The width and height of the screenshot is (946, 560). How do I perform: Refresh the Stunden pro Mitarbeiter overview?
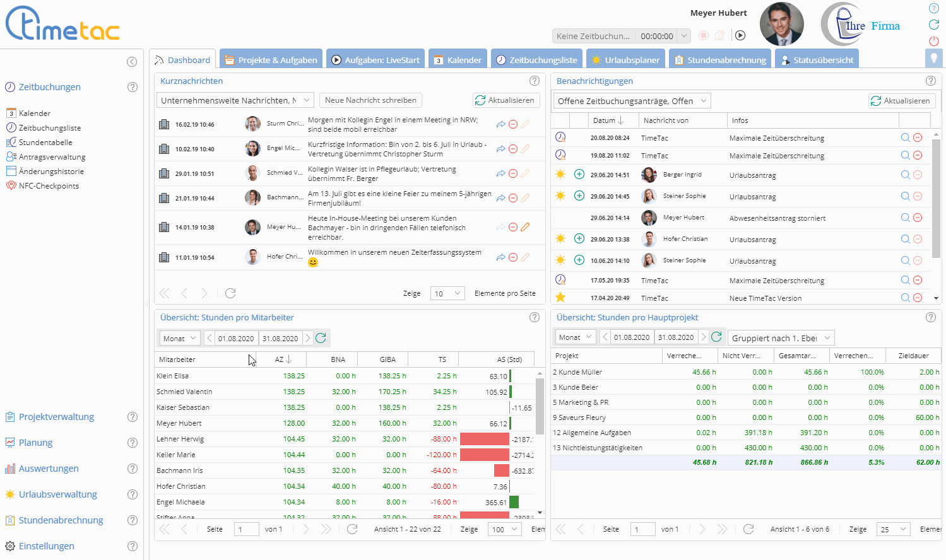[x=321, y=338]
